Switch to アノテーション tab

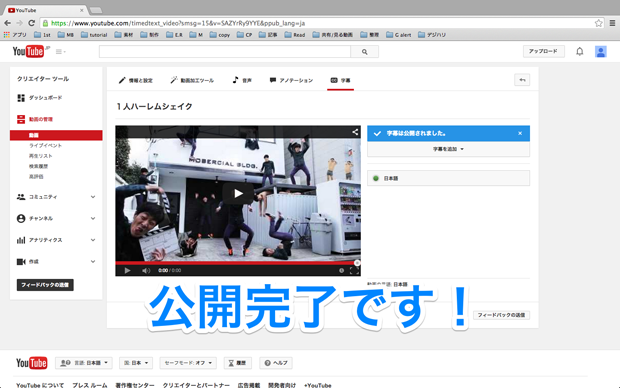point(291,80)
